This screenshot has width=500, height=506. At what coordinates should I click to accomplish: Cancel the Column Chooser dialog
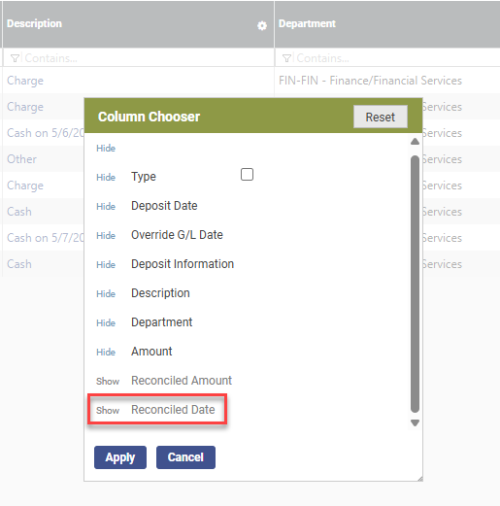186,457
